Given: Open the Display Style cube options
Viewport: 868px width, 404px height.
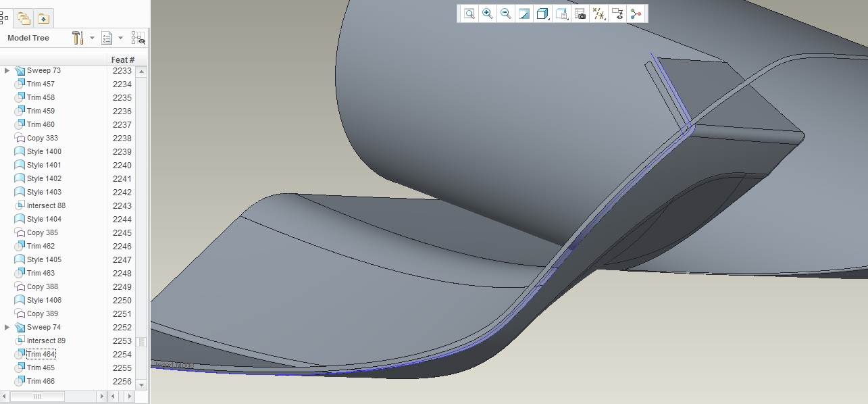Looking at the screenshot, I should point(542,14).
